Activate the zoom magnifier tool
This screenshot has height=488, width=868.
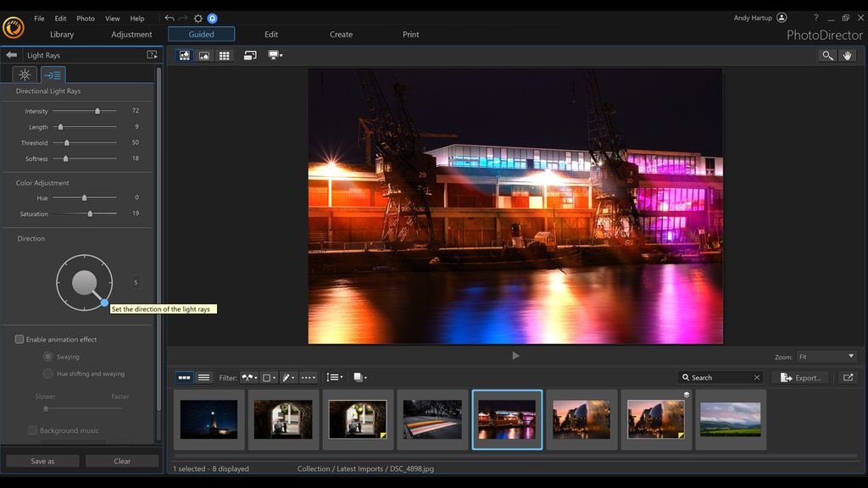(826, 55)
